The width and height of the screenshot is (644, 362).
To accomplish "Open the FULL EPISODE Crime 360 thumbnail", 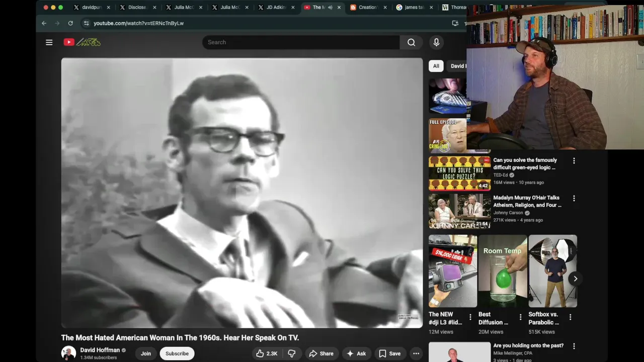I will coord(447,136).
